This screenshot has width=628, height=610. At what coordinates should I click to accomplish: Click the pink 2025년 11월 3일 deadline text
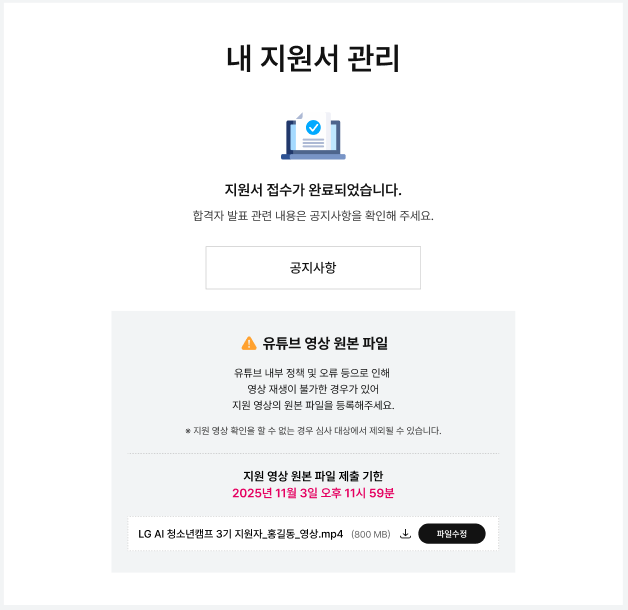[x=313, y=493]
